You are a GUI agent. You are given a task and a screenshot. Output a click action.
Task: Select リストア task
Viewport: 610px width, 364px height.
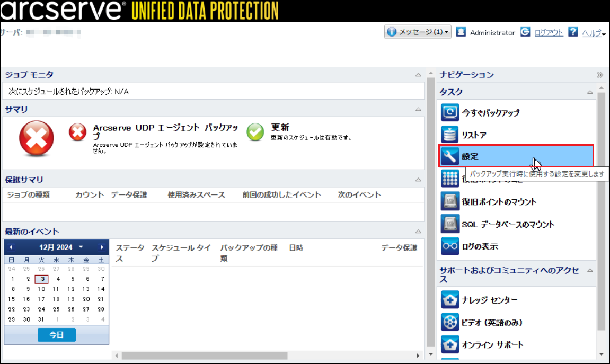pos(474,135)
